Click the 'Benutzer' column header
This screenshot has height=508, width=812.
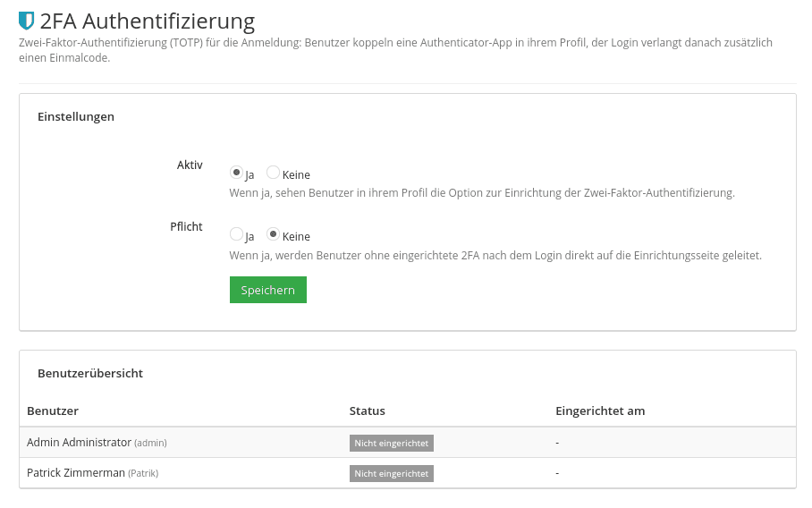(x=53, y=411)
